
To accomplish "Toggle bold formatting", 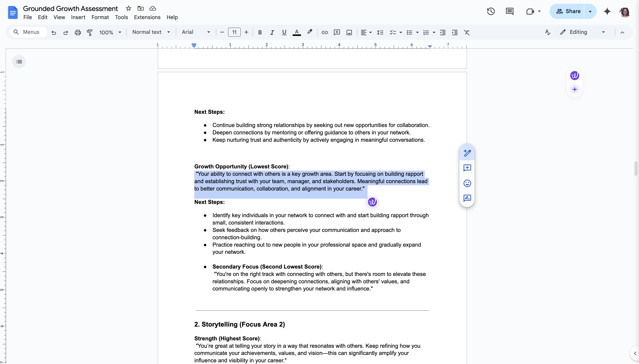I will (260, 32).
